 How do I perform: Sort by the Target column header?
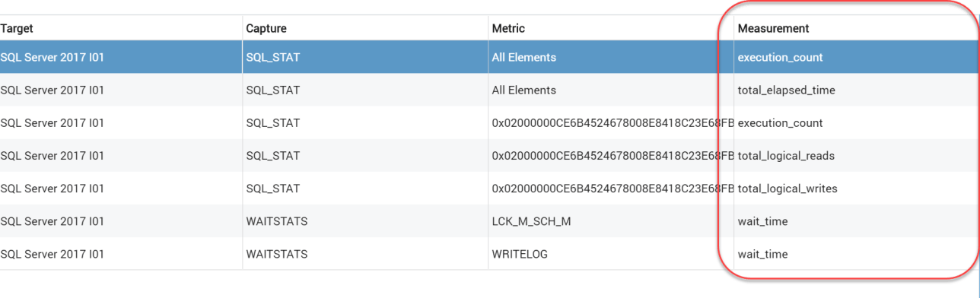[x=17, y=29]
